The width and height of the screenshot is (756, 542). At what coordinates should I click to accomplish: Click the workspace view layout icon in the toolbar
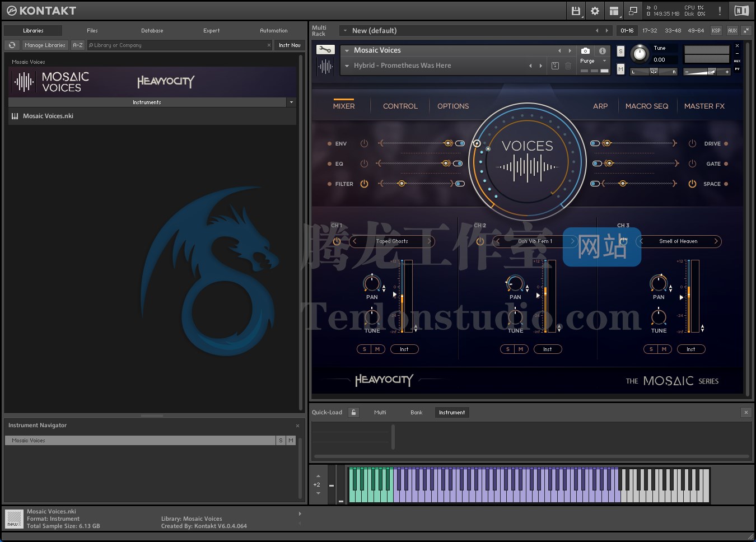614,11
